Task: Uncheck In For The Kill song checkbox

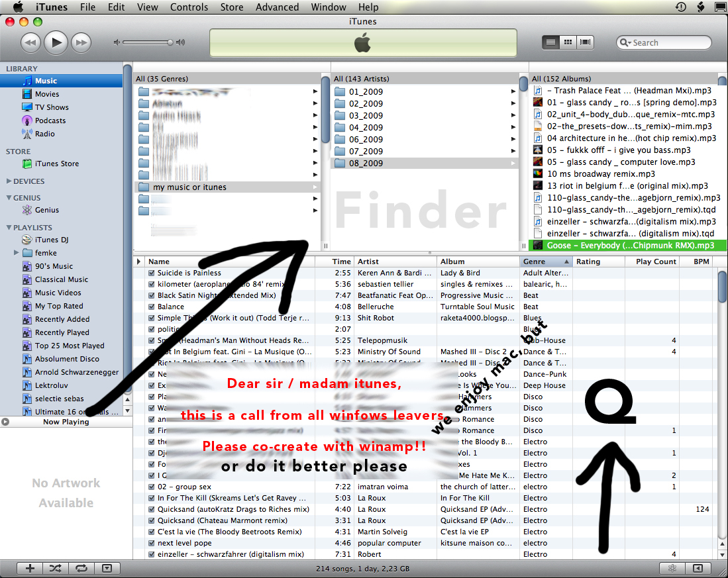Action: click(151, 498)
